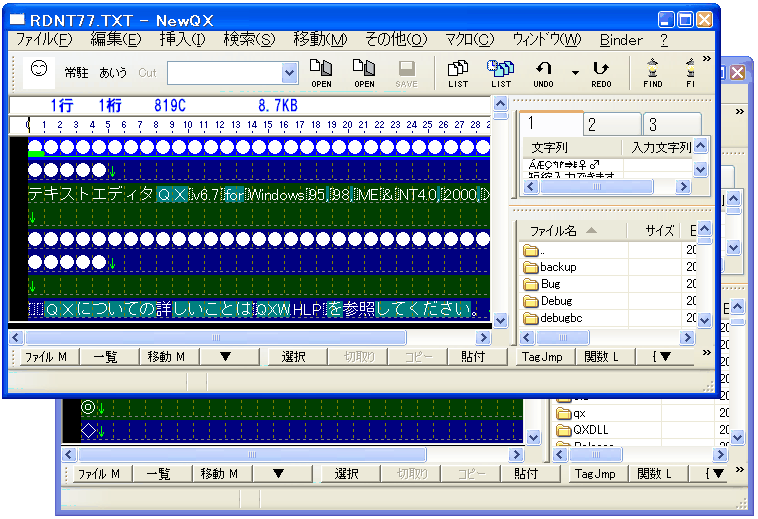Expand the front bottom toolbar overflow chevron
The image size is (758, 519).
click(706, 353)
